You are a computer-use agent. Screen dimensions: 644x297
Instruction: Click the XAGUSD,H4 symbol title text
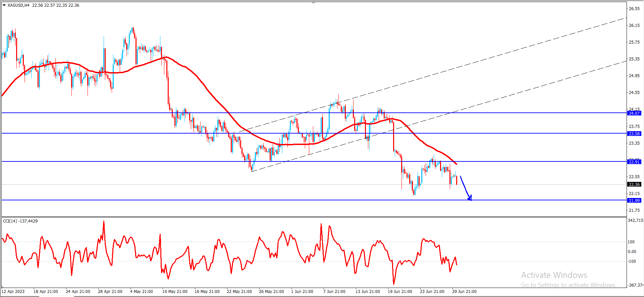[18, 5]
